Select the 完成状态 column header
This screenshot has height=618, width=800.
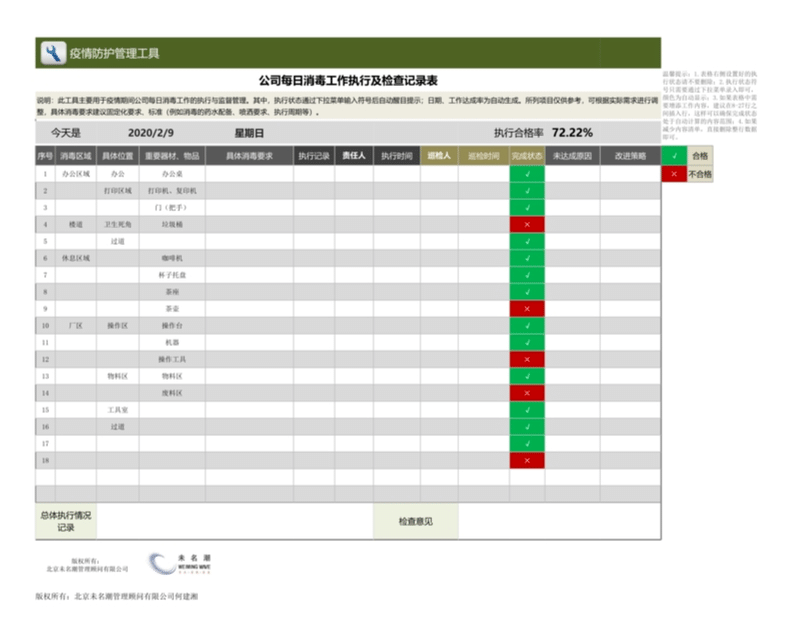(x=527, y=156)
